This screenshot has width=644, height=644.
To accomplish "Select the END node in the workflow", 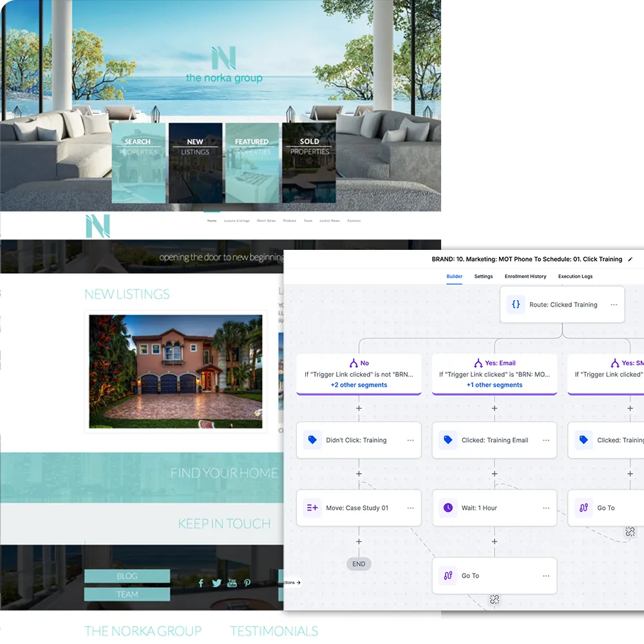I will (x=359, y=564).
